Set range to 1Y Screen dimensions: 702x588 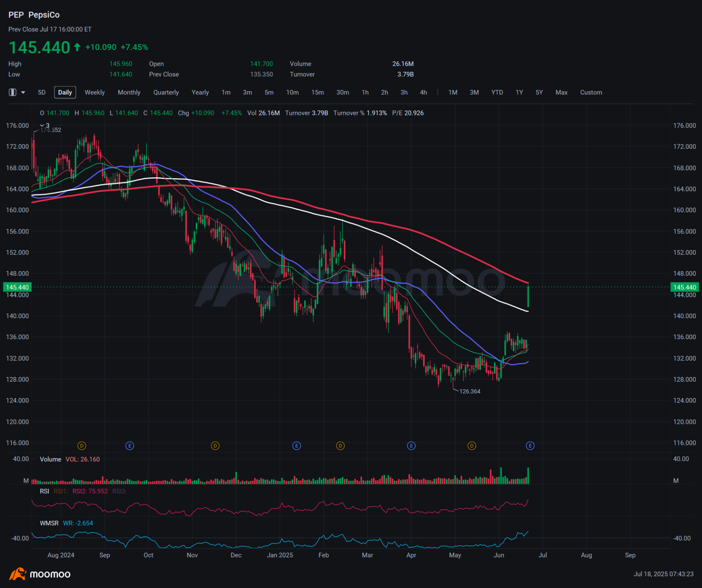click(519, 93)
